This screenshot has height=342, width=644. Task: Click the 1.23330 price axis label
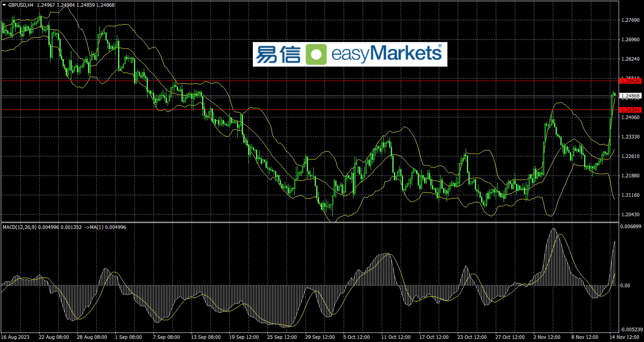coord(631,137)
